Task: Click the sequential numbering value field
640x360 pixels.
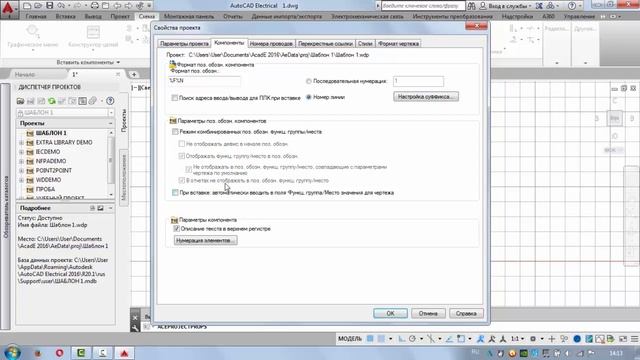Action: (x=418, y=81)
